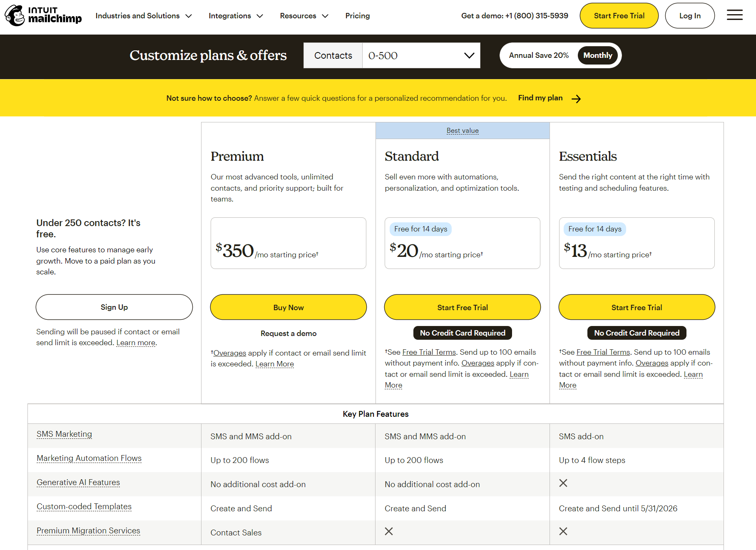Open the Pricing page
Screen dimensions: 756x550
pos(358,16)
